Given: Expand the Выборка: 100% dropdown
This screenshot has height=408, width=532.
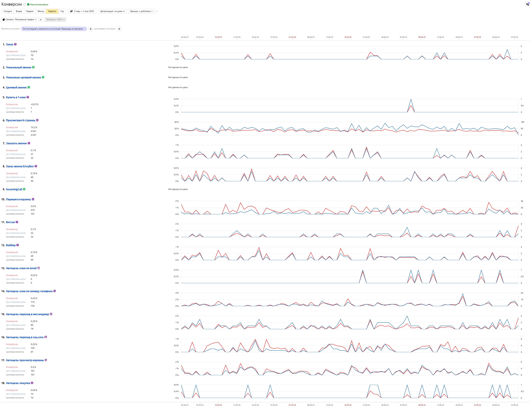Looking at the screenshot, I should [55, 19].
